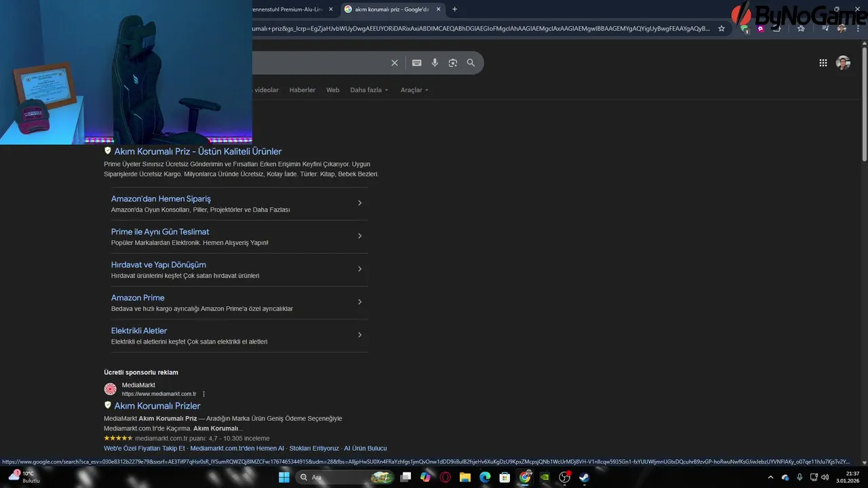Screen dimensions: 868x488
Task: Open MediaMarkt 'Akım Korumalı Prizler' ad title
Action: (x=157, y=406)
